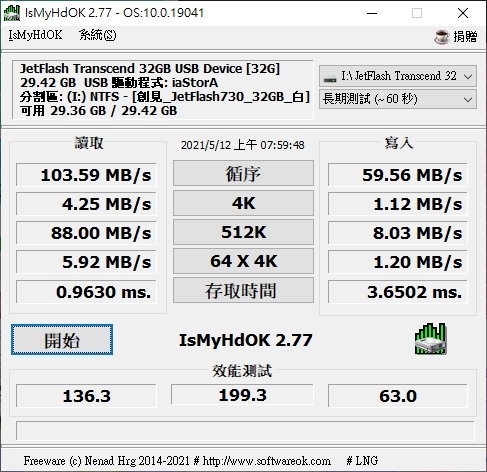The height and width of the screenshot is (472, 487).
Task: Click the sequential write value 59.56 MB/s
Action: click(x=398, y=175)
